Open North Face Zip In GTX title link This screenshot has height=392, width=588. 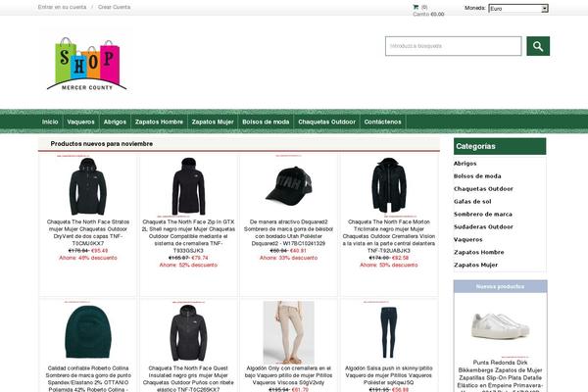point(188,236)
